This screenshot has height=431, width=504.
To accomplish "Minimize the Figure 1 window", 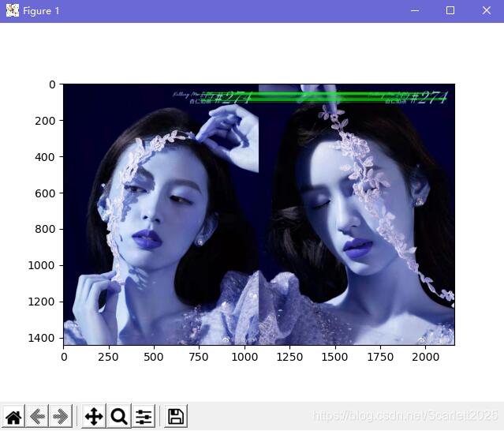I will click(x=413, y=11).
